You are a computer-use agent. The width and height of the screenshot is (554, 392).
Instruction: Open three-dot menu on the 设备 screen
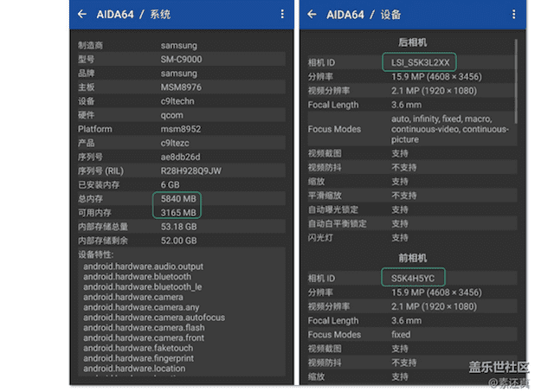click(x=512, y=14)
